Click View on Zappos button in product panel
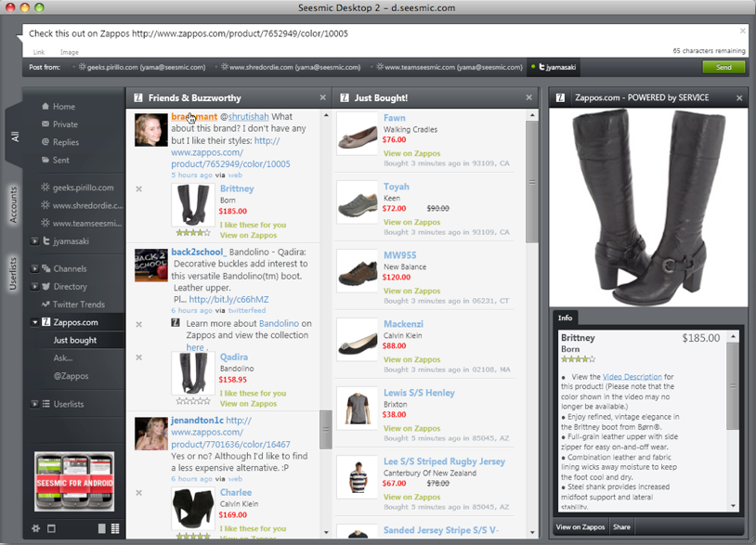This screenshot has height=545, width=756. 580,526
